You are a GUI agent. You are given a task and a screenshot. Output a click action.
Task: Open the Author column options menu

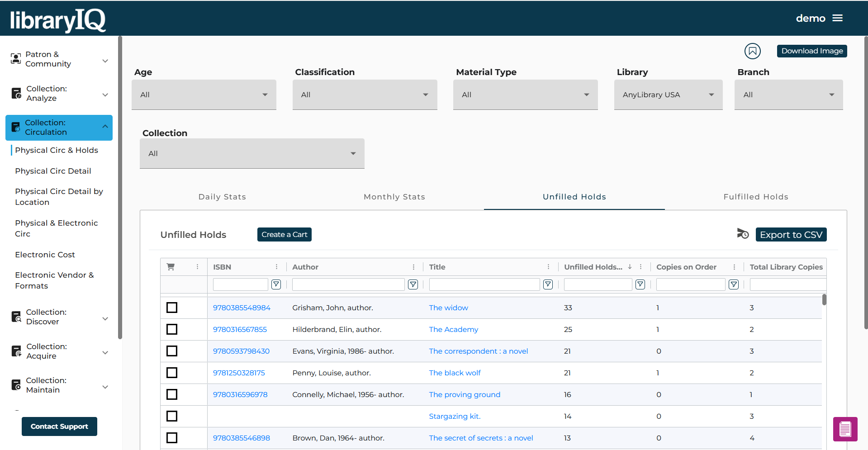coord(413,267)
